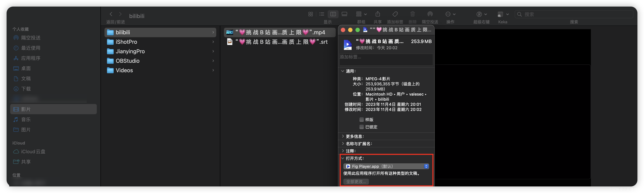Viewport: 644px width, 193px height.
Task: Switch to list view
Action: click(322, 14)
